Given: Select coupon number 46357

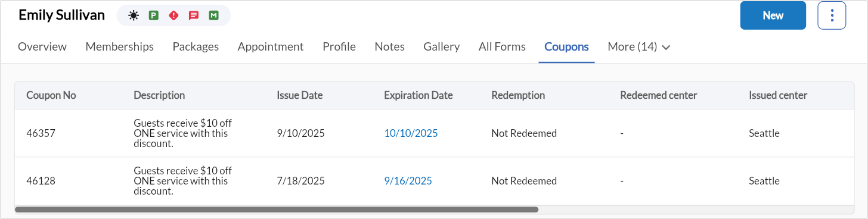Looking at the screenshot, I should 41,133.
